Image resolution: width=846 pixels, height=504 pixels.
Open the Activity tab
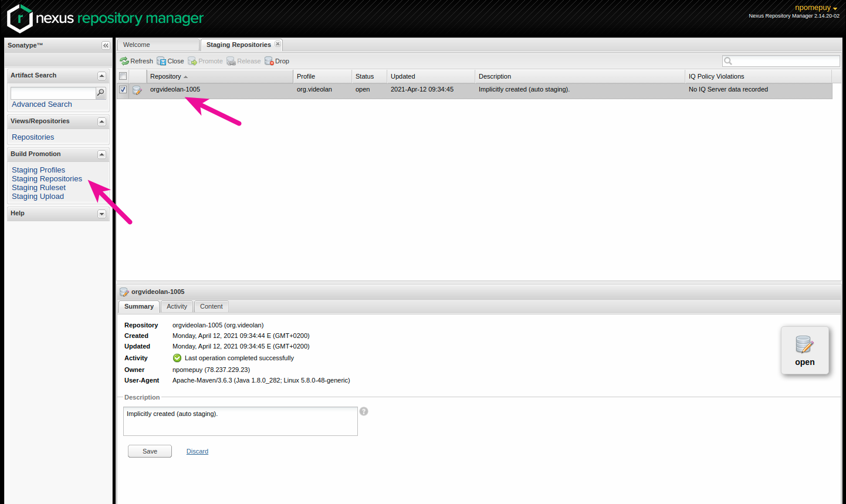pos(177,306)
